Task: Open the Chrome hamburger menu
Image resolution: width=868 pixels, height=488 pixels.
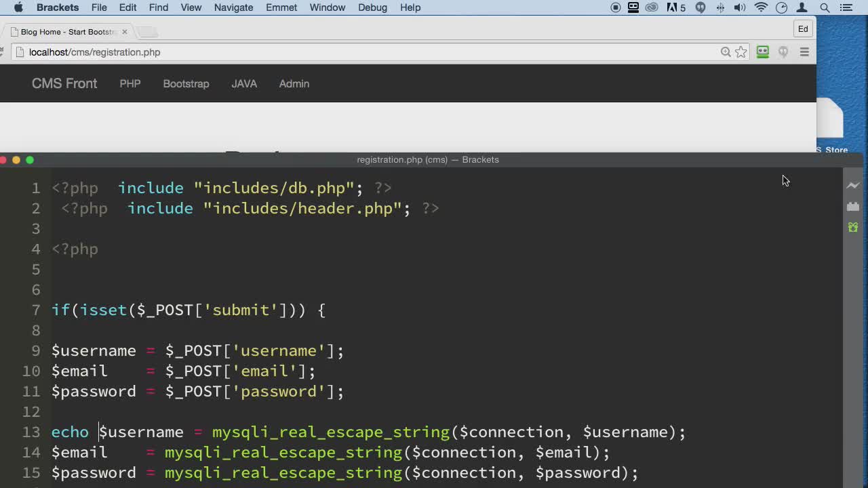Action: 804,52
